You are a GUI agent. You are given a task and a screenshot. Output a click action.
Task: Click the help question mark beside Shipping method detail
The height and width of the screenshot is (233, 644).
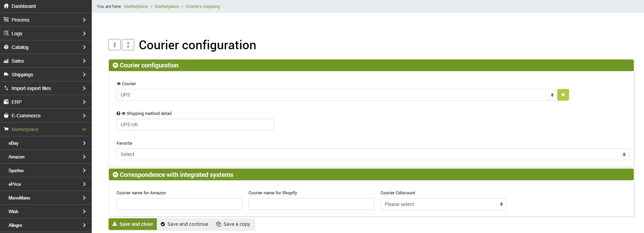click(x=118, y=114)
